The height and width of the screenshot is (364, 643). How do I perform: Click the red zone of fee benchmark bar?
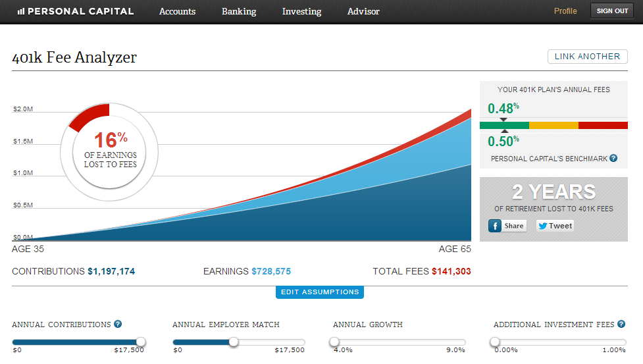[x=603, y=126]
